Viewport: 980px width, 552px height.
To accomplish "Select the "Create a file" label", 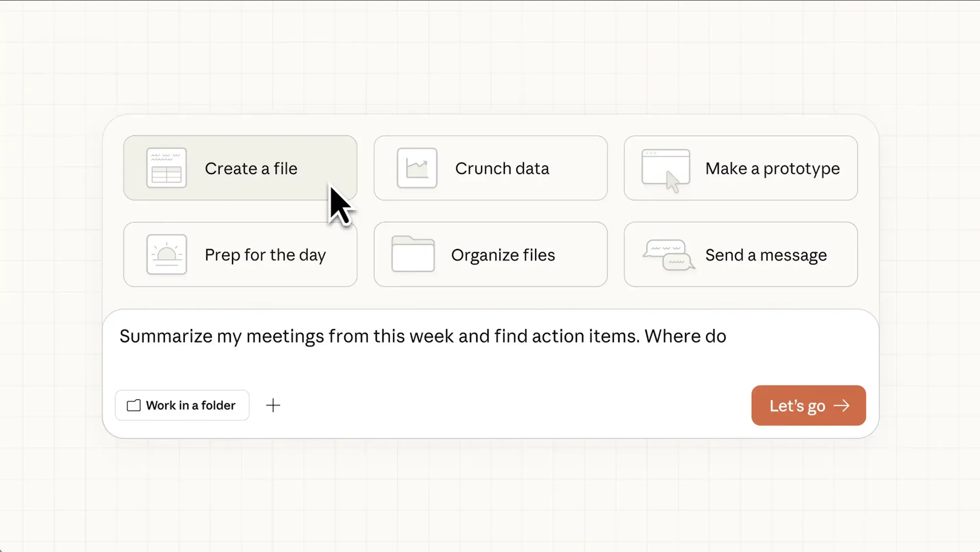I will pyautogui.click(x=251, y=168).
